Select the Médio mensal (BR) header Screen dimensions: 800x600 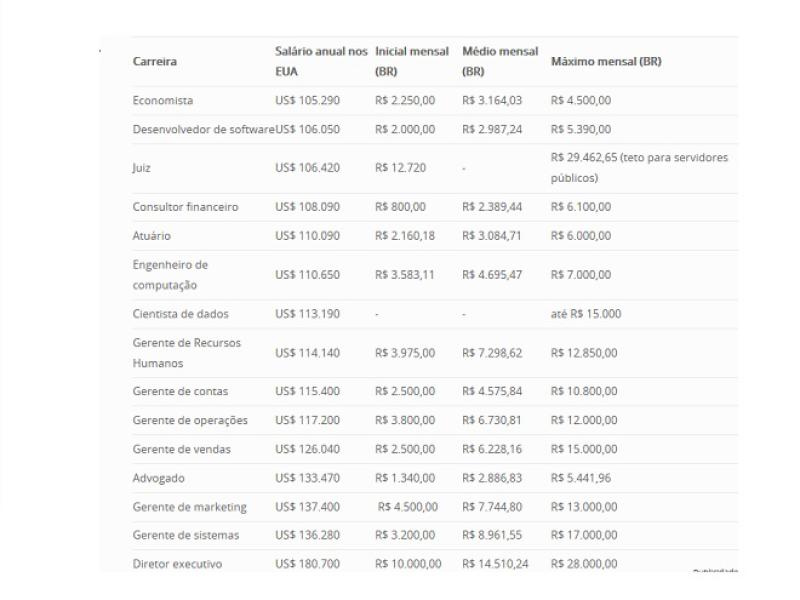pos(500,61)
